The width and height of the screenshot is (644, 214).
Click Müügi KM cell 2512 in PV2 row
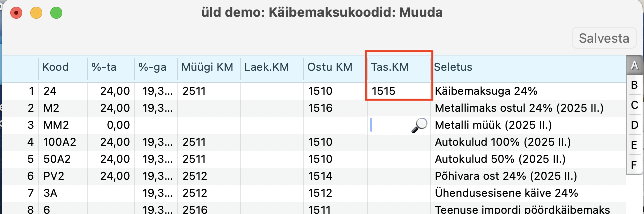coord(209,176)
